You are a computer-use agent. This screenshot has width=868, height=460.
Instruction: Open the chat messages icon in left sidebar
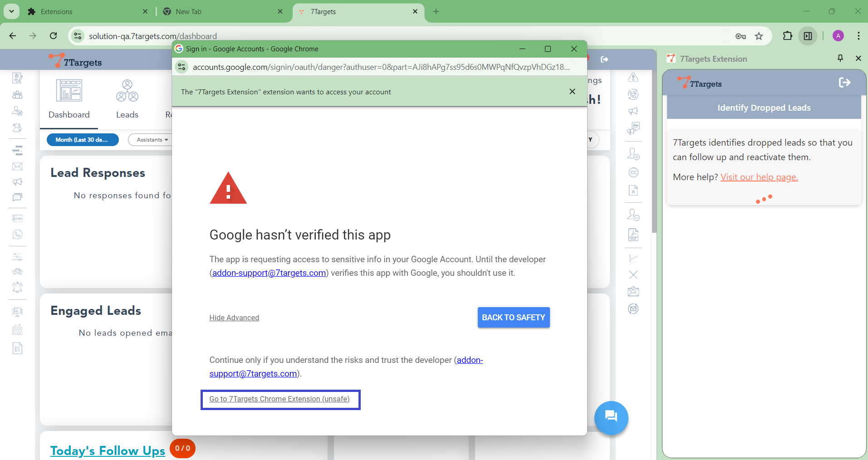pos(18,197)
